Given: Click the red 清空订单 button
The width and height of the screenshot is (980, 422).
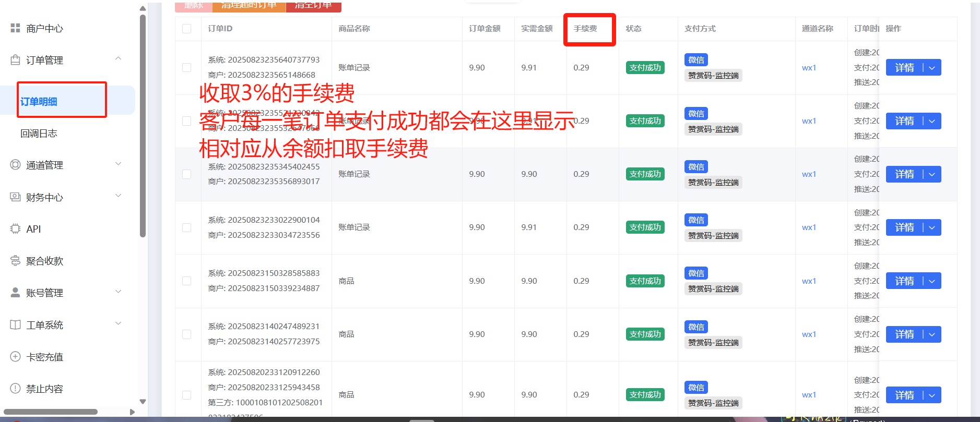Looking at the screenshot, I should (x=313, y=6).
